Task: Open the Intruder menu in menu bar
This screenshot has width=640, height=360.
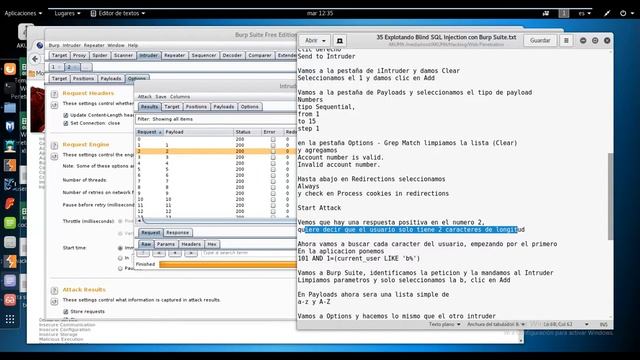Action: 71,45
